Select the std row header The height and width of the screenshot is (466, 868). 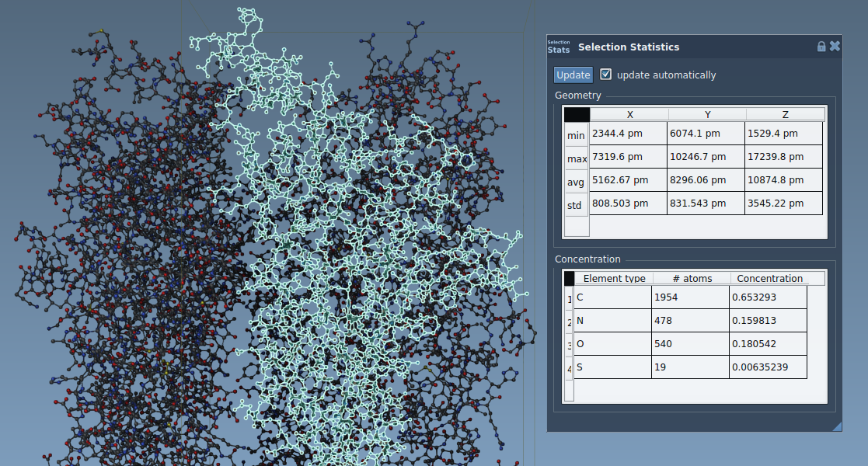tap(576, 205)
